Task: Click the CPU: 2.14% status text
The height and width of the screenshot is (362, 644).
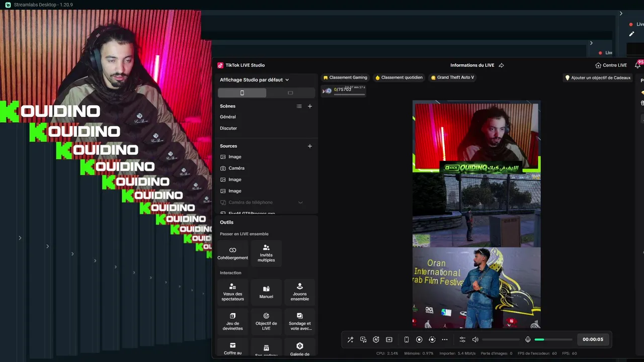Action: point(387,353)
